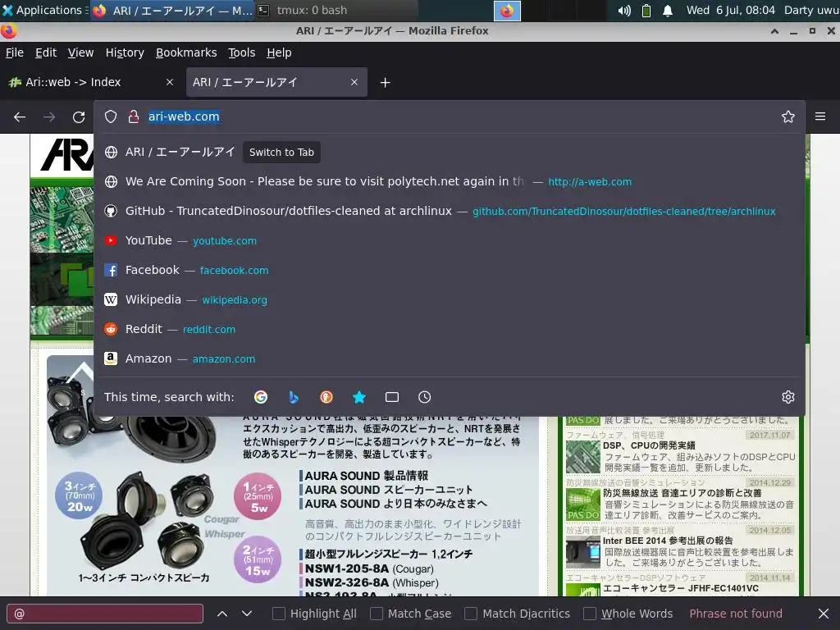Open DSP、CPUの開発実績 news item
840x630 pixels.
coord(649,445)
